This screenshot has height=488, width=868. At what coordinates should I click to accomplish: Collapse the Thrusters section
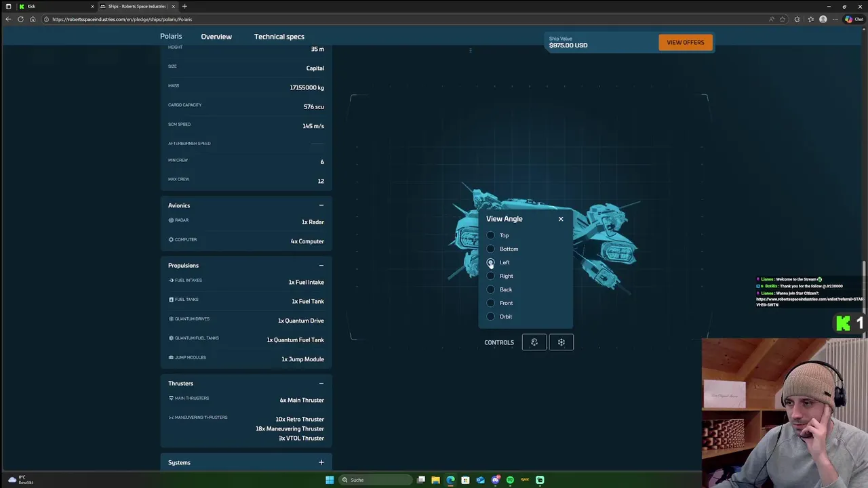[x=321, y=384]
